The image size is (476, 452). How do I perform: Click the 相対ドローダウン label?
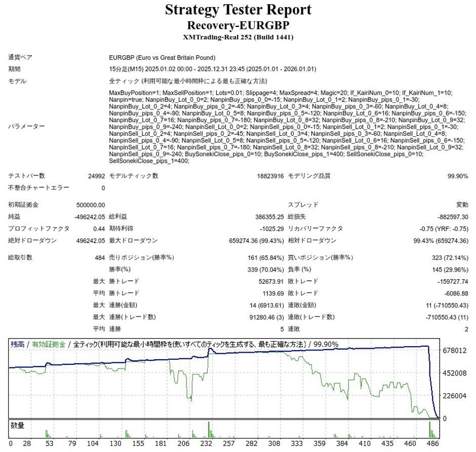coord(312,241)
